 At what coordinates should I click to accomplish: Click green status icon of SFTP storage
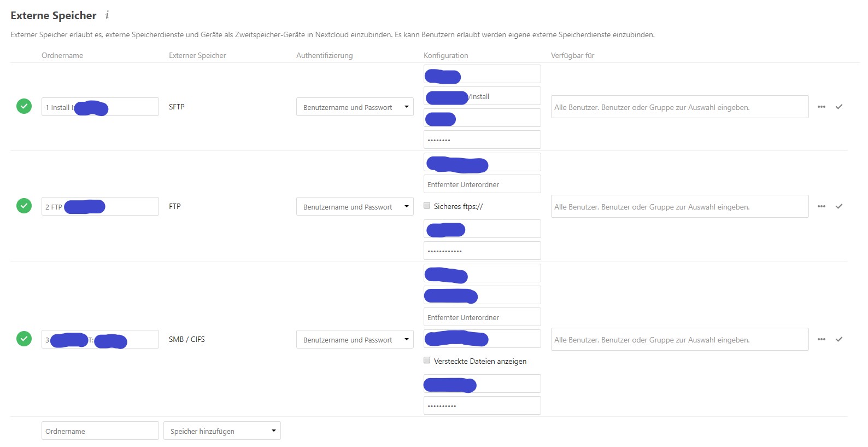click(x=24, y=106)
